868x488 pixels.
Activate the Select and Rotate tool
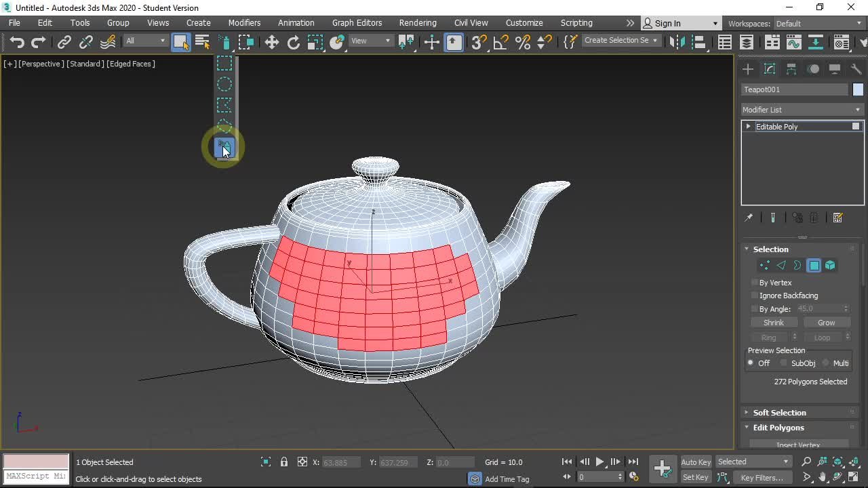click(293, 42)
